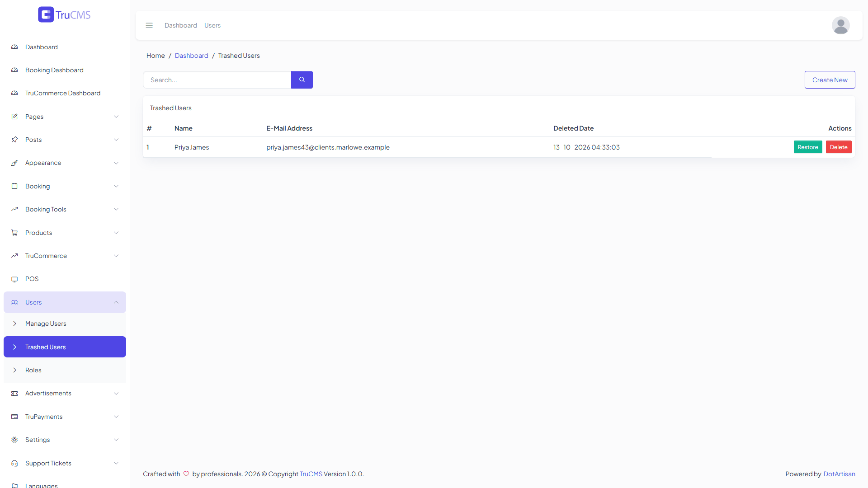Expand the TruCommerce menu chevron
This screenshot has width=868, height=488.
click(116, 256)
